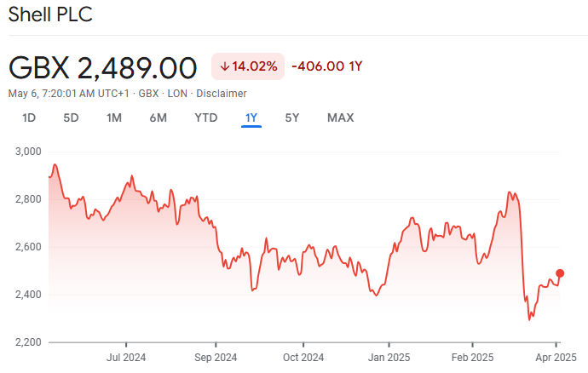Image resolution: width=588 pixels, height=373 pixels.
Task: Show the 1M chart range
Action: tap(114, 118)
